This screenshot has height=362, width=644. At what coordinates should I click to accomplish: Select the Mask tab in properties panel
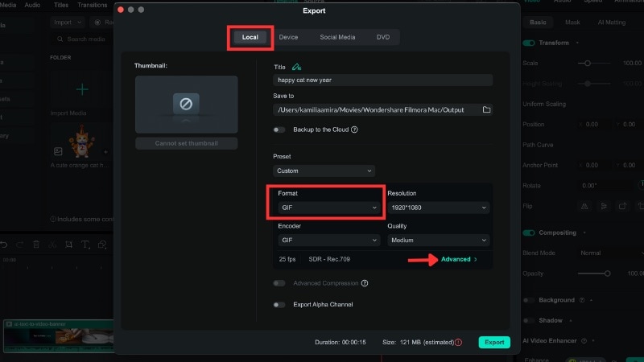point(572,23)
